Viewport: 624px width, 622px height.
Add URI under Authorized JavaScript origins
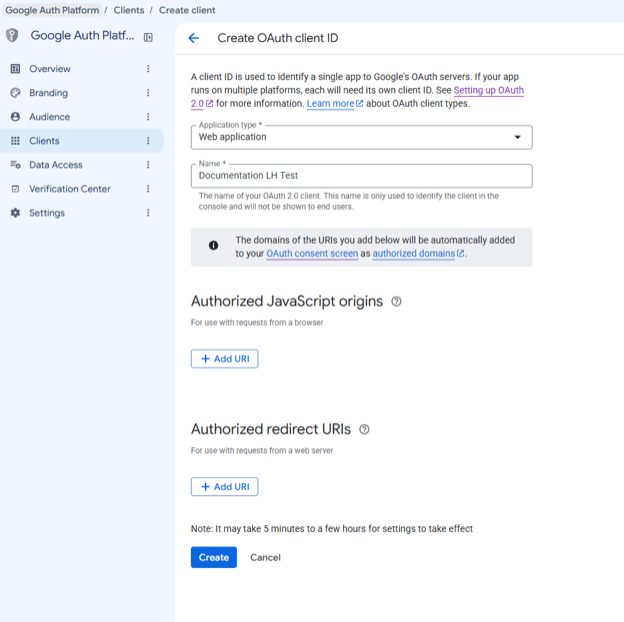coord(224,359)
